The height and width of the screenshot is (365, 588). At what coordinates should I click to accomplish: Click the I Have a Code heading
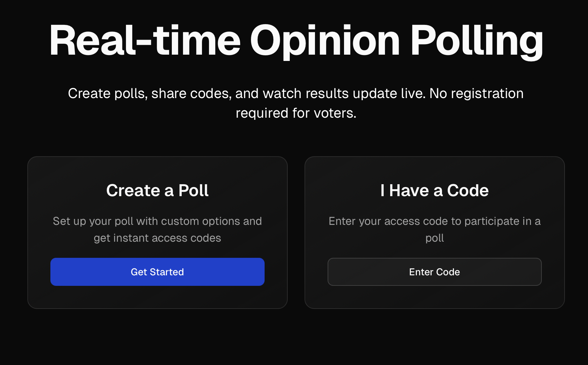point(434,190)
